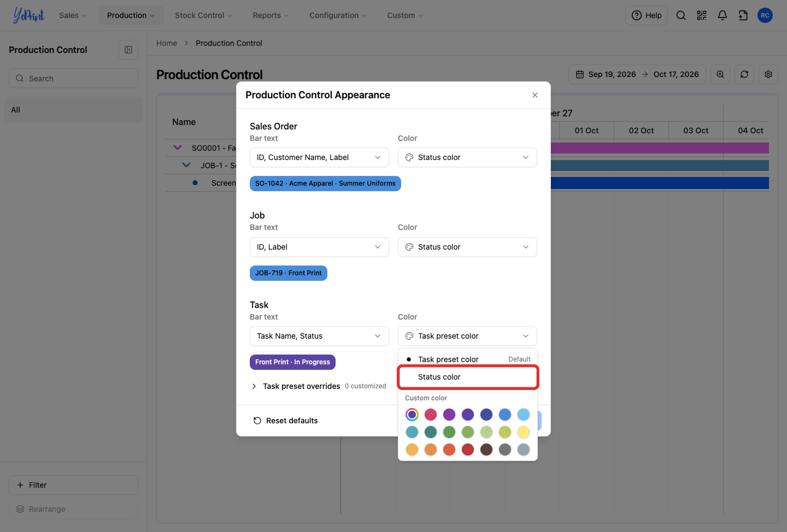The width and height of the screenshot is (787, 532).
Task: Collapse the Task Color dropdown field
Action: [467, 336]
